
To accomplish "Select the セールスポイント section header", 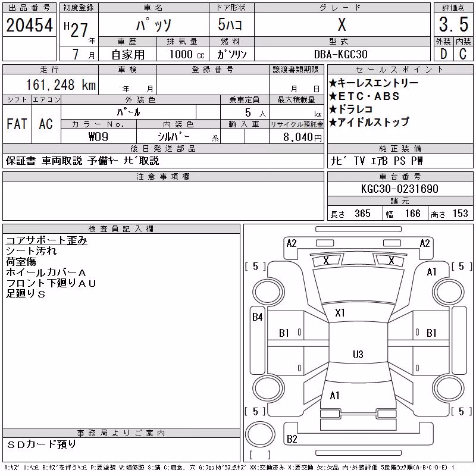I will pyautogui.click(x=400, y=70).
